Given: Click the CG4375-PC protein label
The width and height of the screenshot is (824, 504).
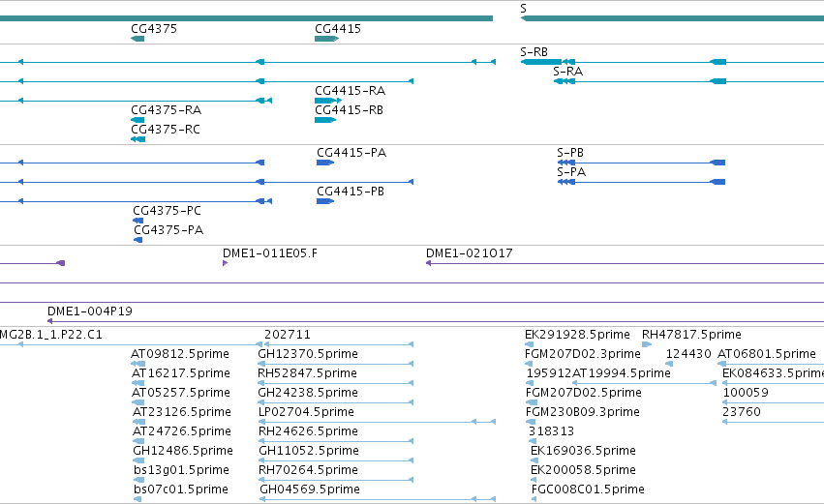Looking at the screenshot, I should (x=168, y=211).
